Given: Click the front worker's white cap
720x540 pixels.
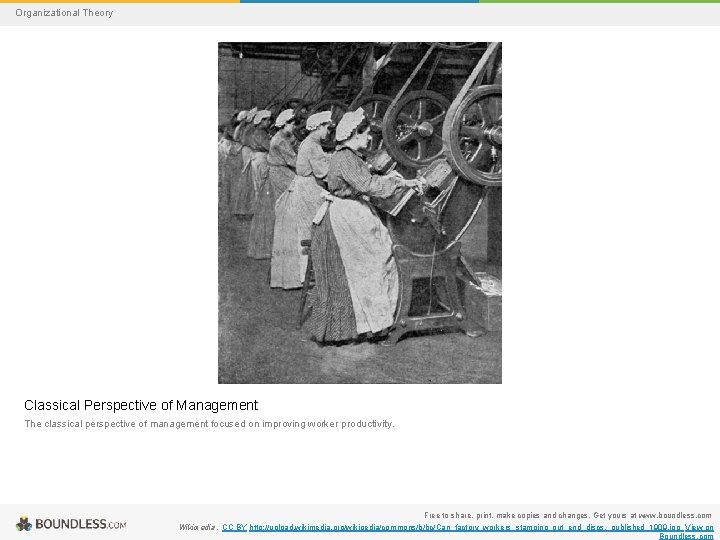Looking at the screenshot, I should click(349, 124).
